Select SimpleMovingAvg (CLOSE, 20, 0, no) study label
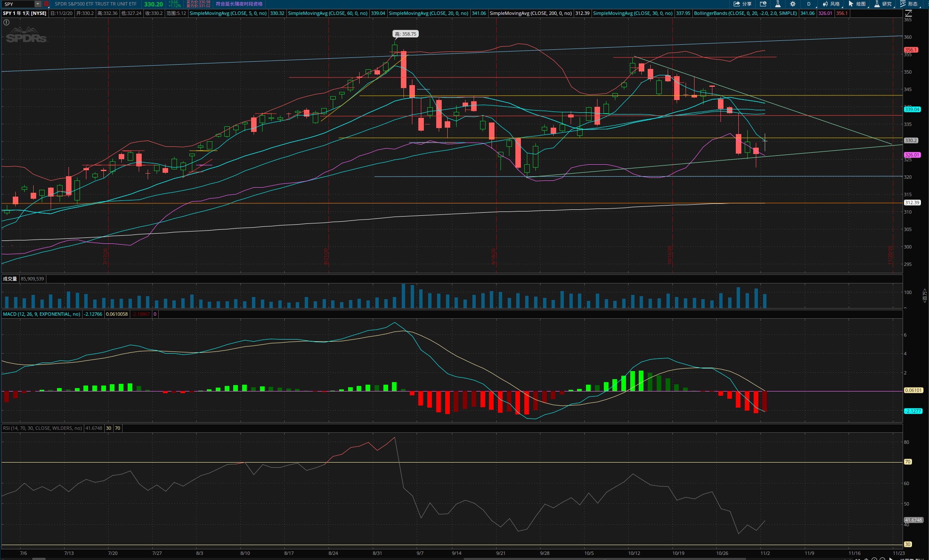Viewport: 929px width, 560px height. (x=429, y=13)
